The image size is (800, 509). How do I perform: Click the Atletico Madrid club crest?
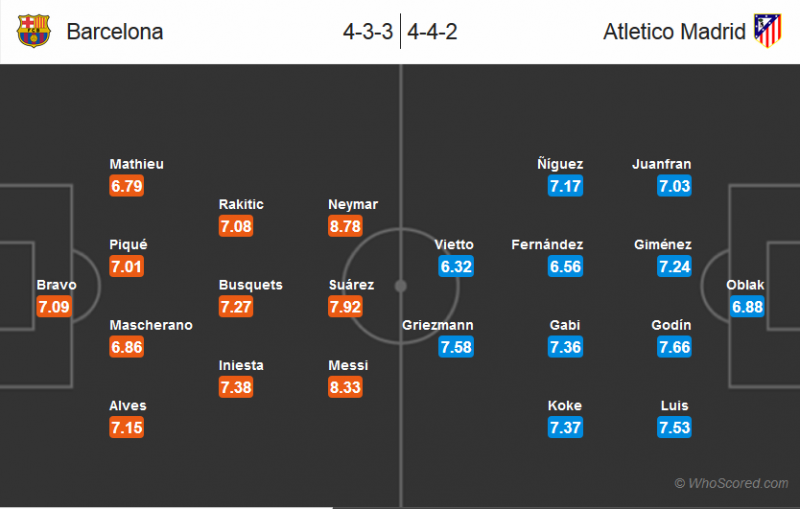(x=767, y=31)
